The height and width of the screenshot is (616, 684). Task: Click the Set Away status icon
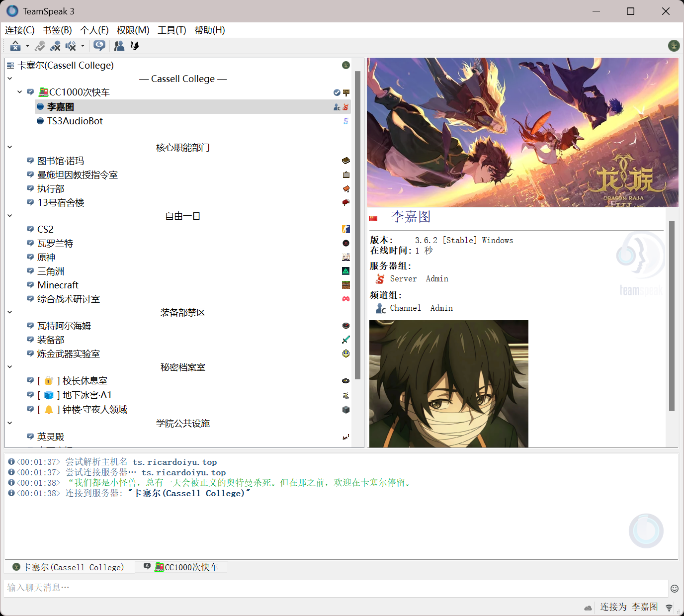pos(15,46)
